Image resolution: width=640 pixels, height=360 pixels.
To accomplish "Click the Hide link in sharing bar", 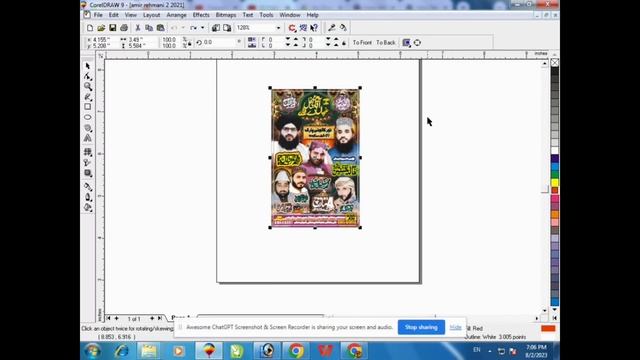I will point(456,327).
